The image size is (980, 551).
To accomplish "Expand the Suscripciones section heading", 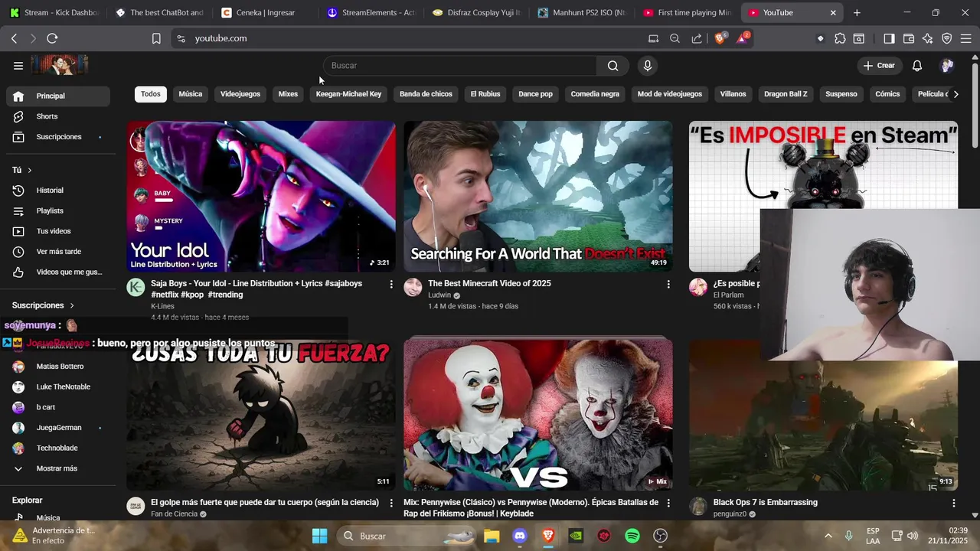I will (x=44, y=305).
